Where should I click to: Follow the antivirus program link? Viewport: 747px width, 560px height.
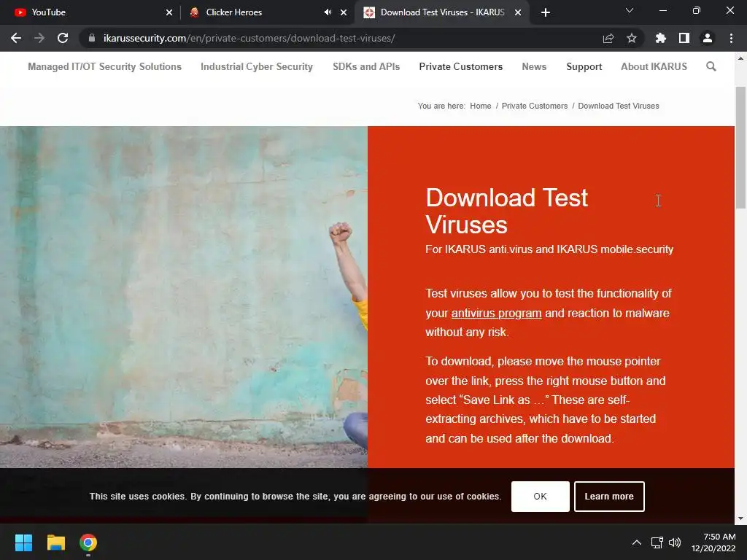pos(496,313)
